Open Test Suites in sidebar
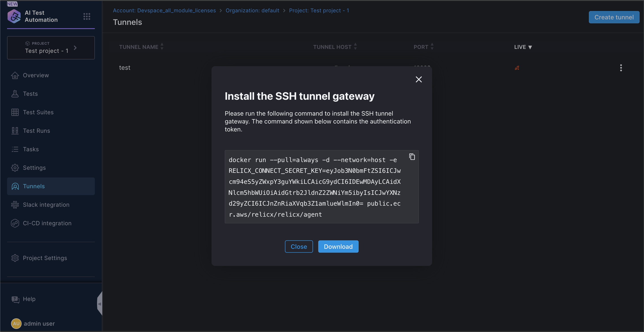This screenshot has width=644, height=332. click(x=38, y=112)
